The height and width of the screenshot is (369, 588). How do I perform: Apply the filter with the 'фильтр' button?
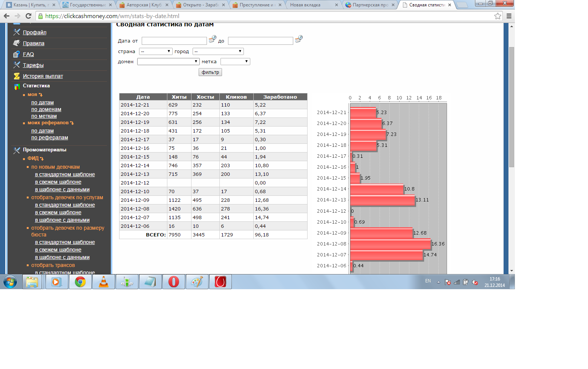[x=210, y=72]
